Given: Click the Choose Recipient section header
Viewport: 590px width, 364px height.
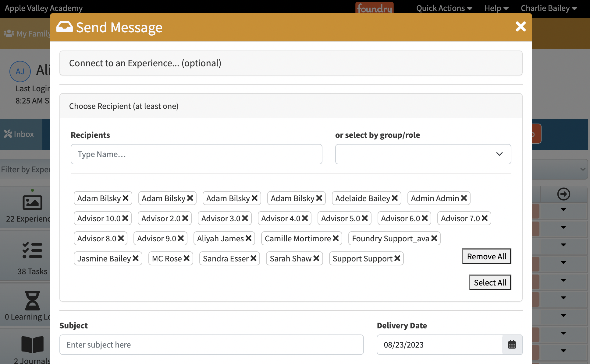Looking at the screenshot, I should coord(291,106).
